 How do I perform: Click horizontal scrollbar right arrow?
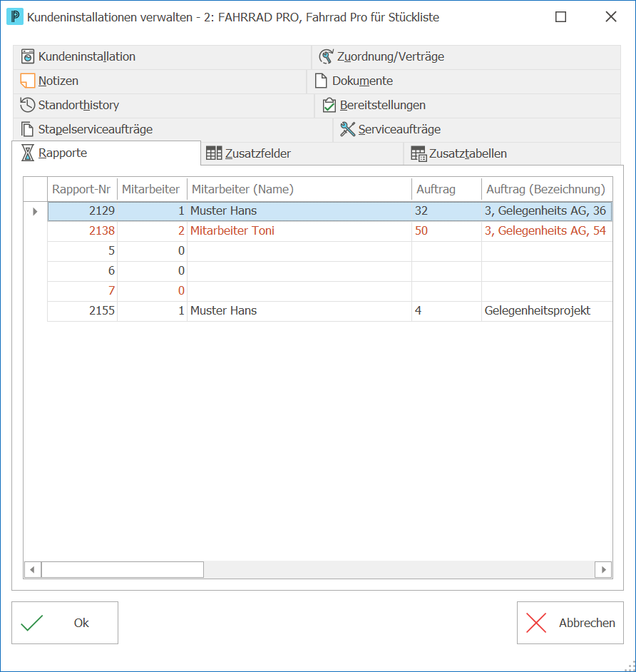pos(603,570)
